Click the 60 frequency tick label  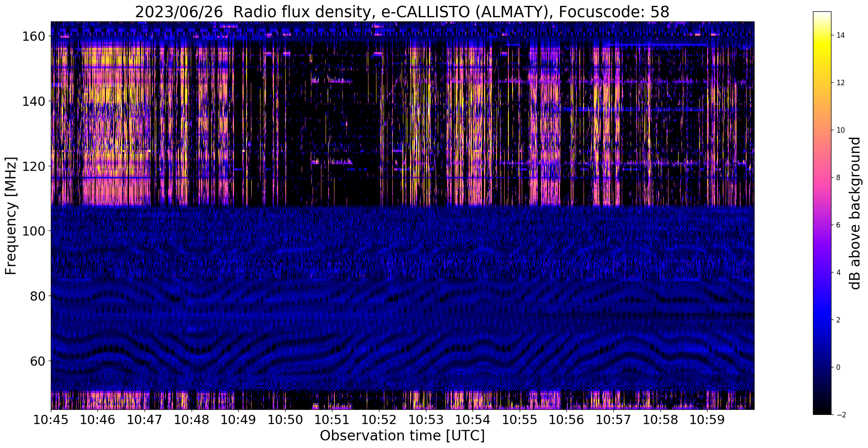(37, 361)
